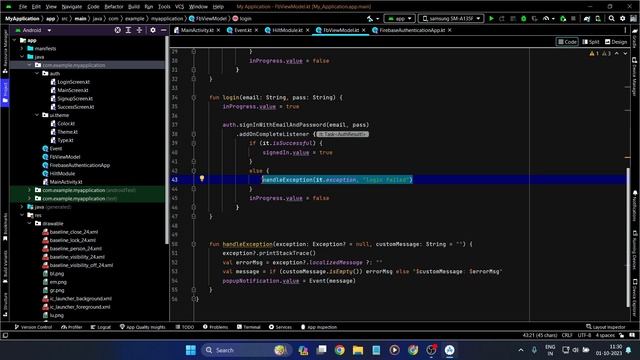Open Project panel options gear

tap(153, 30)
